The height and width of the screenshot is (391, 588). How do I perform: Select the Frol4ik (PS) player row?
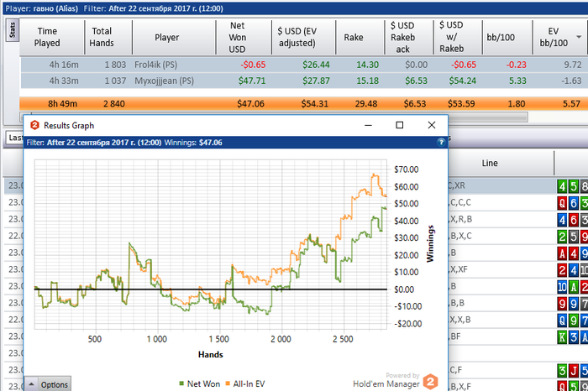[304, 65]
